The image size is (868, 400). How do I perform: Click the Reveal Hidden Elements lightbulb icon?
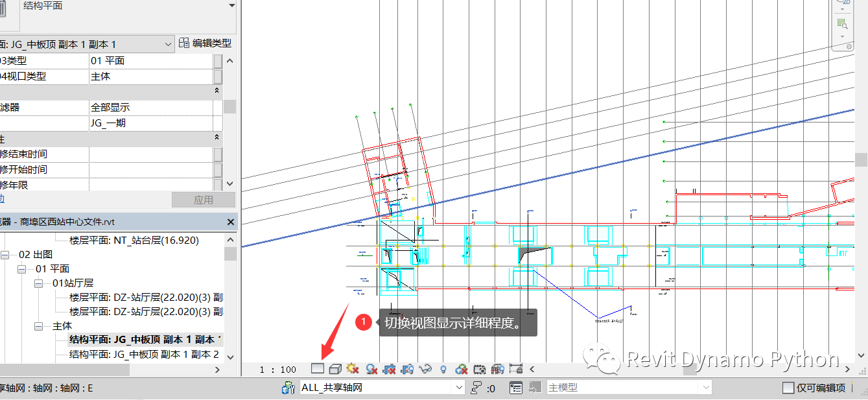[443, 369]
